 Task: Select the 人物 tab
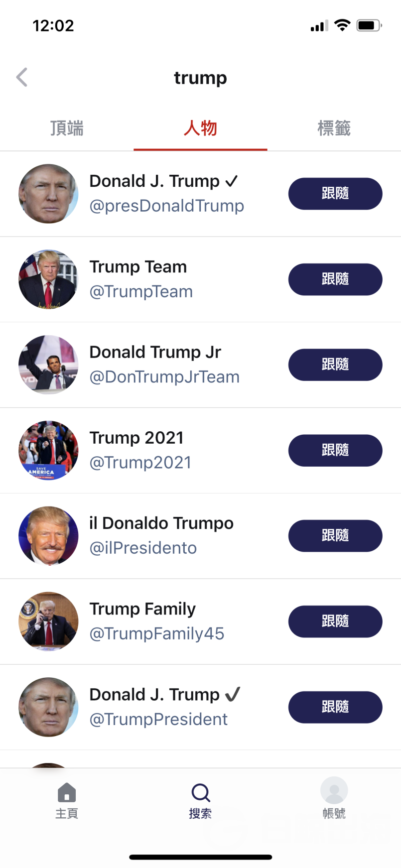tap(200, 128)
